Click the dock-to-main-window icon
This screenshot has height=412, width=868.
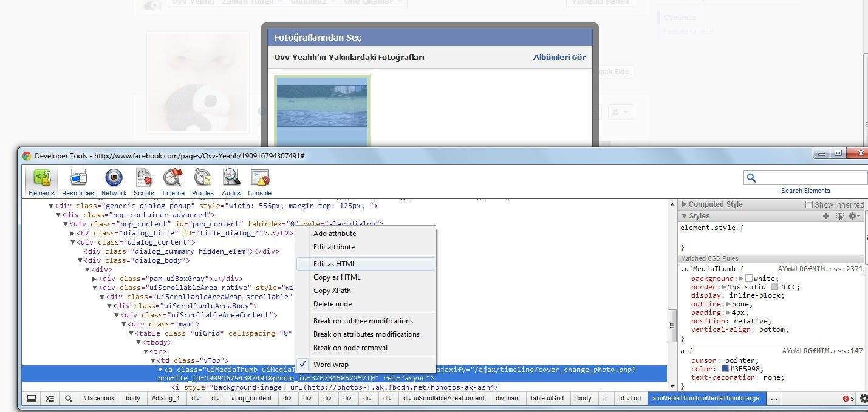[x=31, y=399]
